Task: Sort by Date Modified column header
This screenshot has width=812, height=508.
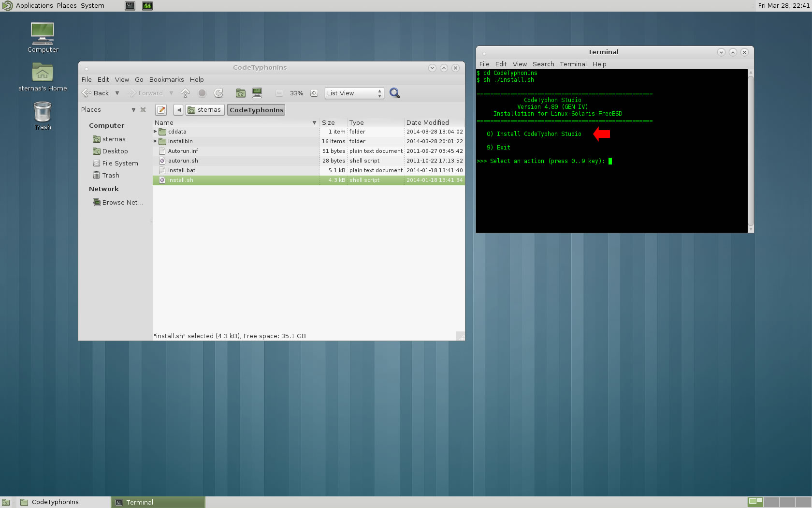Action: tap(435, 122)
